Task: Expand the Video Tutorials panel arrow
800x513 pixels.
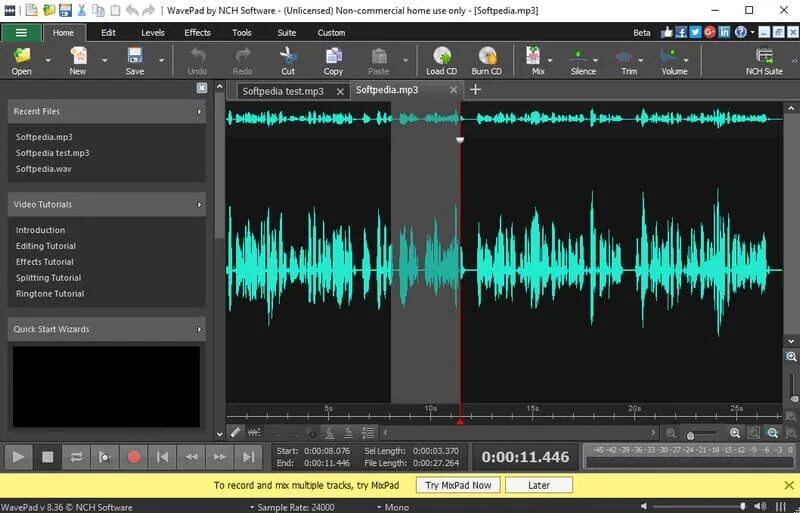Action: (199, 204)
